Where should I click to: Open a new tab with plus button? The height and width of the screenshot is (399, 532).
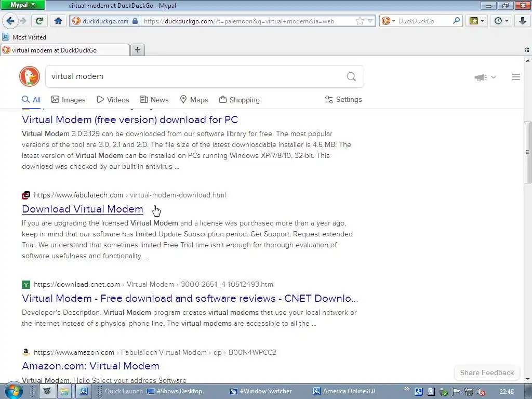137,50
